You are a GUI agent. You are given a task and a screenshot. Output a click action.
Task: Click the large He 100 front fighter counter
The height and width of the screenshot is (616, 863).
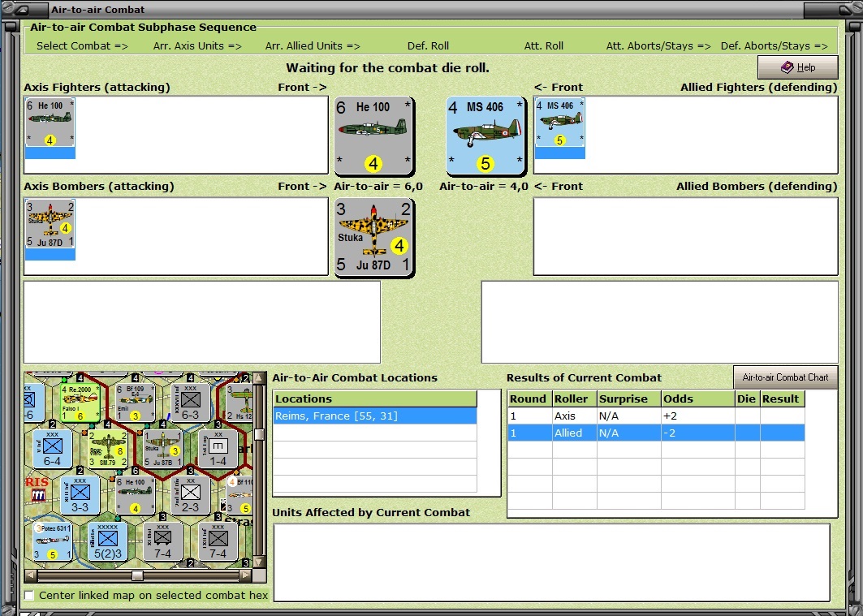[x=373, y=136]
